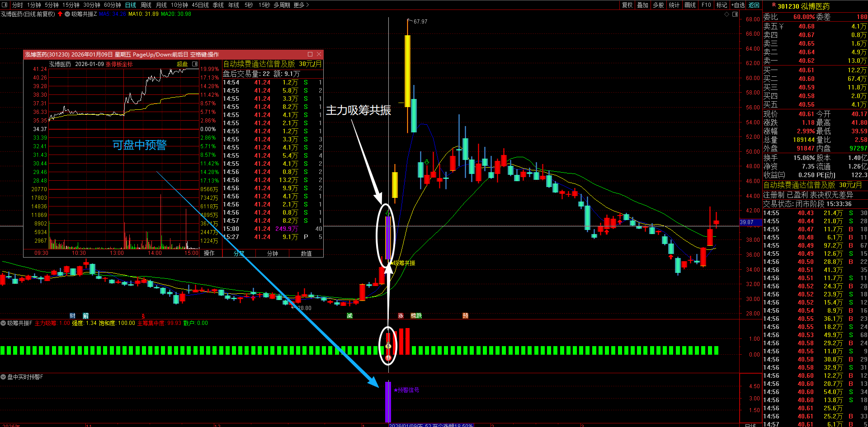The height and width of the screenshot is (427, 868).
Task: Switch popup to the 分钟 tab
Action: click(x=273, y=253)
